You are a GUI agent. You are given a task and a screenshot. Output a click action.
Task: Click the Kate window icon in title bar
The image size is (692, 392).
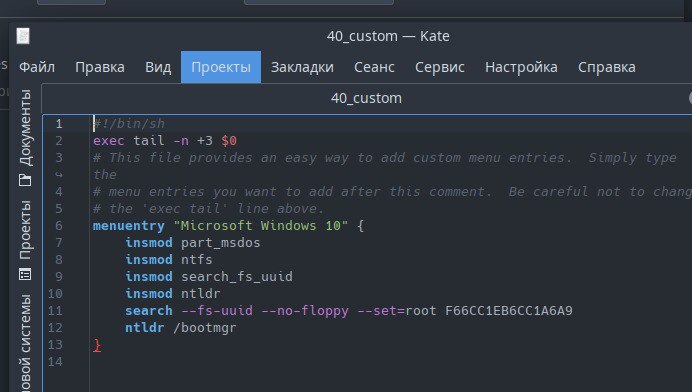pos(23,36)
